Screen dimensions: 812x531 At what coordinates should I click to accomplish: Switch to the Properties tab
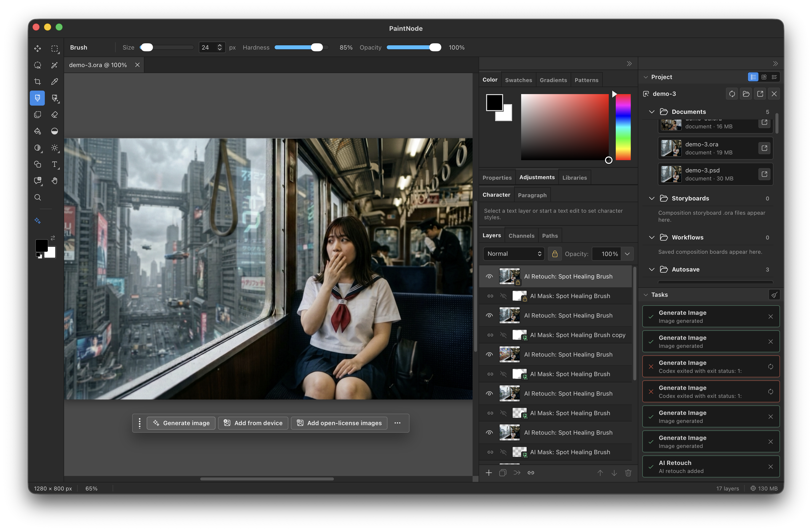click(497, 177)
